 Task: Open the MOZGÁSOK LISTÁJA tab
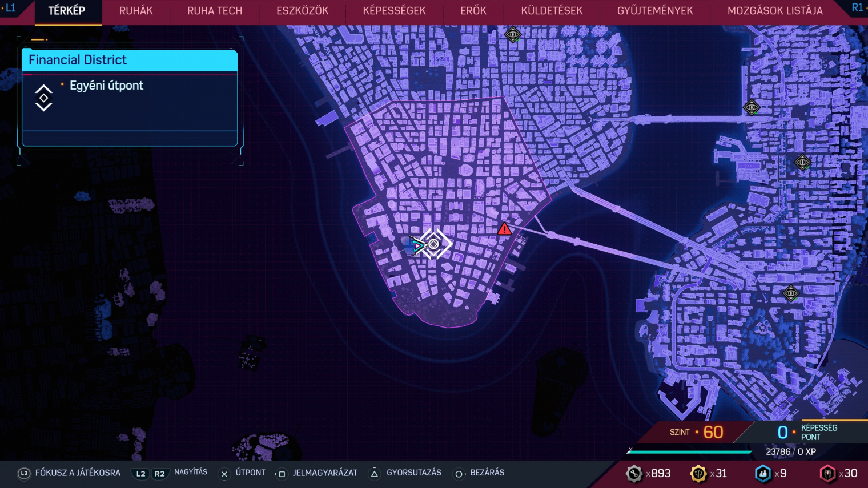coord(775,11)
